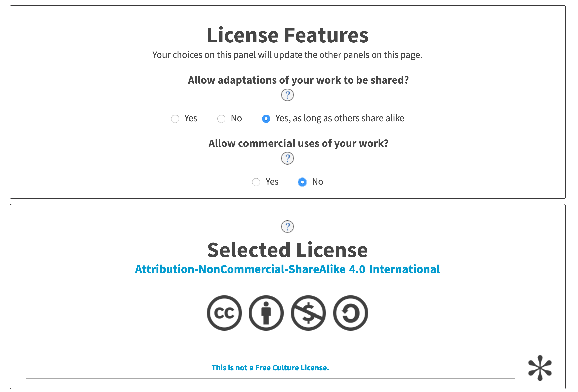Select No for commercial uses
Viewport: 578px width, 392px height.
click(302, 182)
